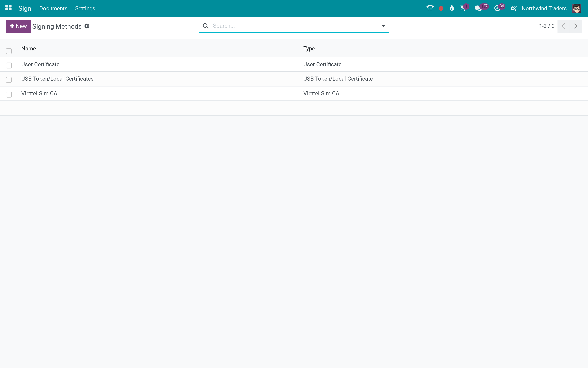Check the Viettel Sim CA row checkbox
Viewport: 588px width, 368px height.
9,94
